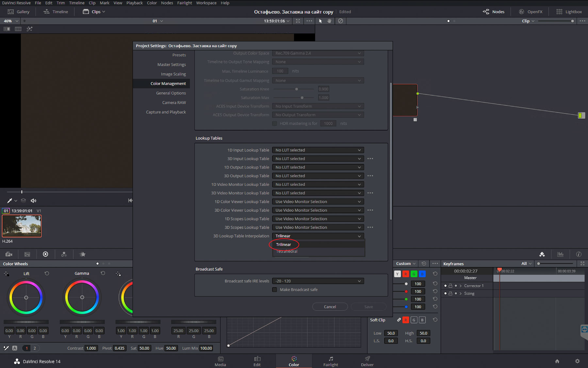Open the Camera Raw palette icon
The height and width of the screenshot is (368, 588).
(9, 254)
